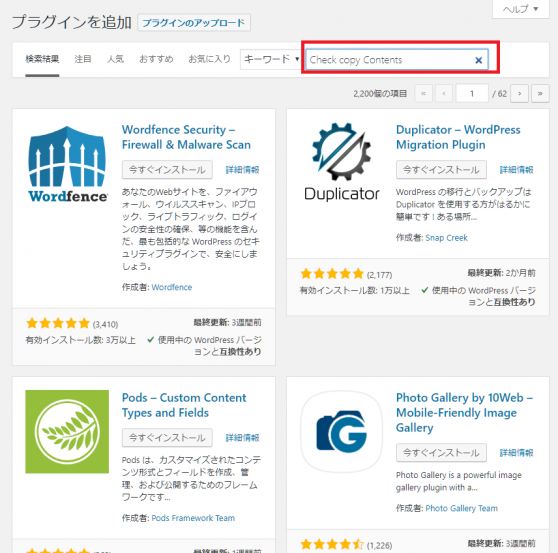The height and width of the screenshot is (553, 558).
Task: Switch to the おすすめ tab
Action: click(x=156, y=59)
